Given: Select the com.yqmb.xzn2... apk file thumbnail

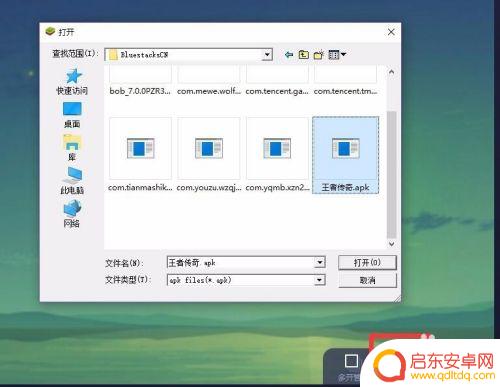Looking at the screenshot, I should click(x=277, y=148).
